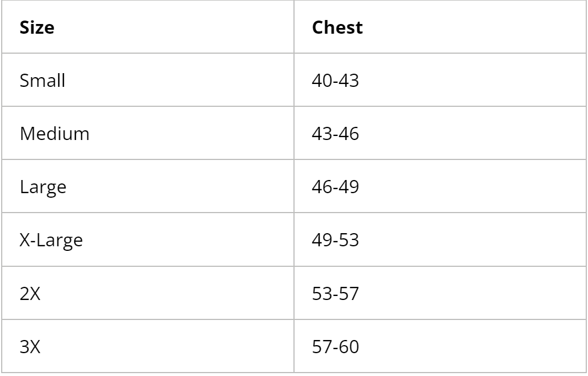Click the 53-57 chest measurement
The height and width of the screenshot is (376, 588).
pyautogui.click(x=335, y=293)
